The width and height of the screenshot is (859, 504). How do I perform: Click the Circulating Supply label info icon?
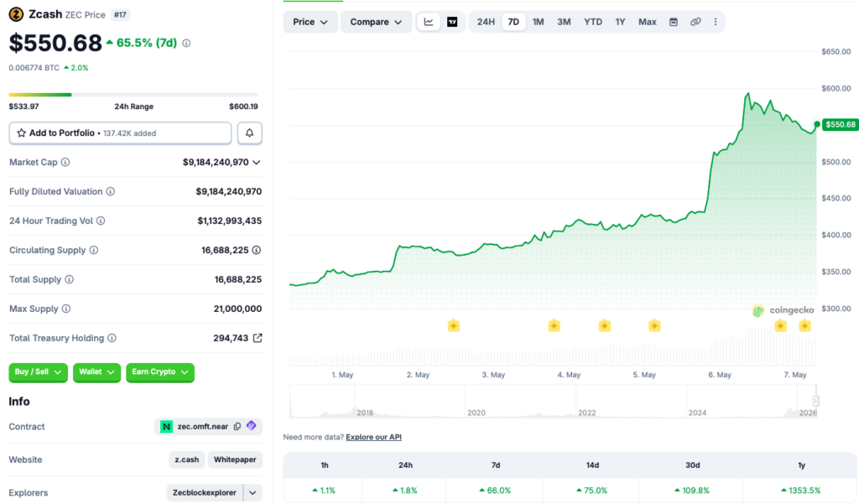coord(94,251)
